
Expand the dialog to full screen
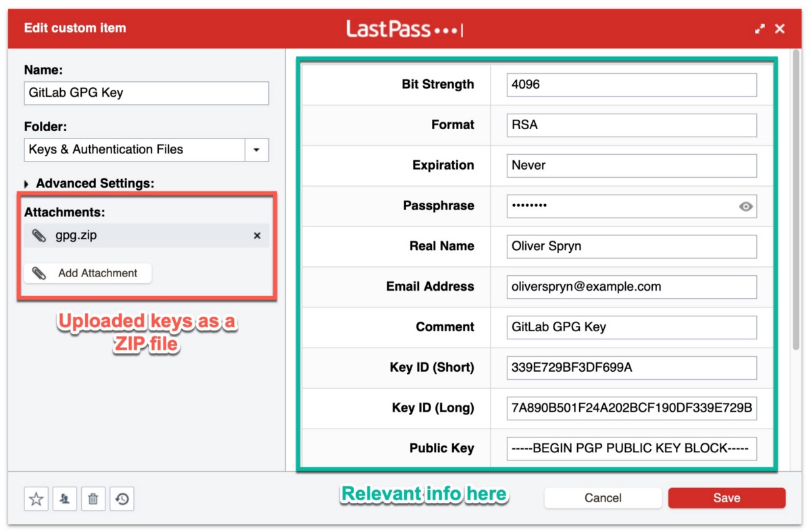(x=760, y=28)
